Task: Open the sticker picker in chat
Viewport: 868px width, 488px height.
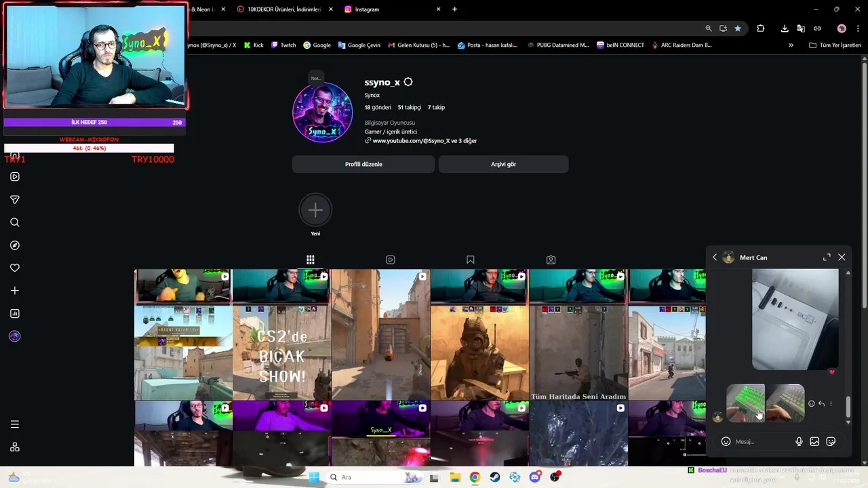Action: coord(831,442)
